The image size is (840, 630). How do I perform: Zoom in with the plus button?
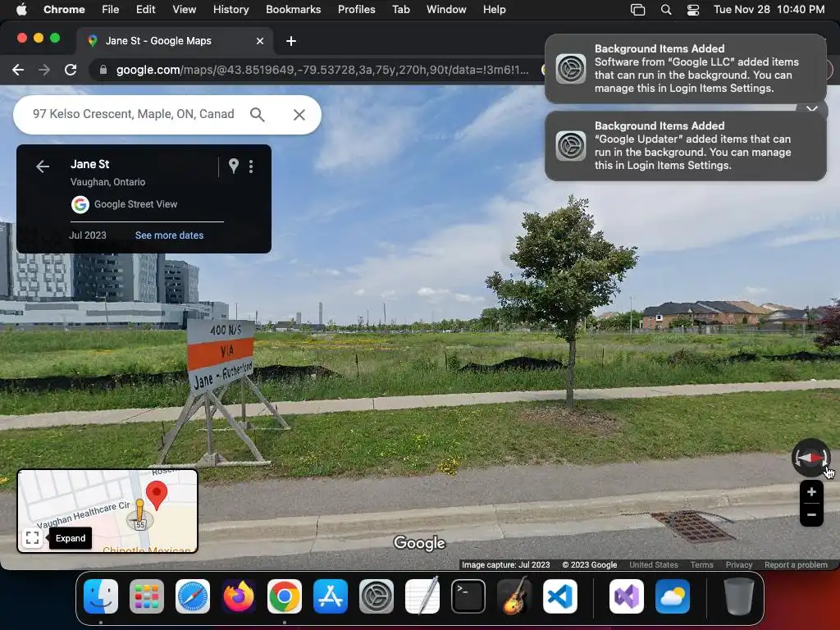pyautogui.click(x=811, y=492)
